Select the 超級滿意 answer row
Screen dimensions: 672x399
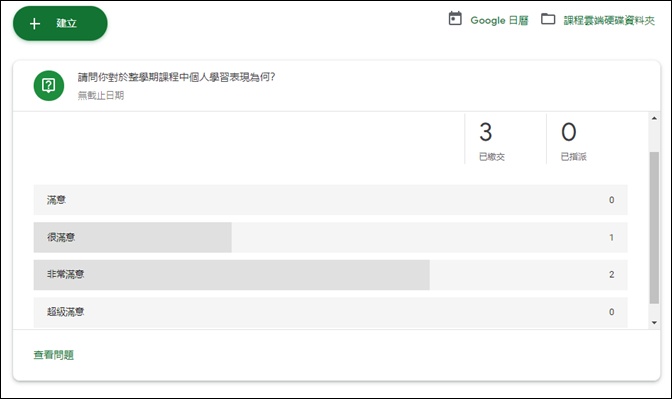(x=330, y=312)
